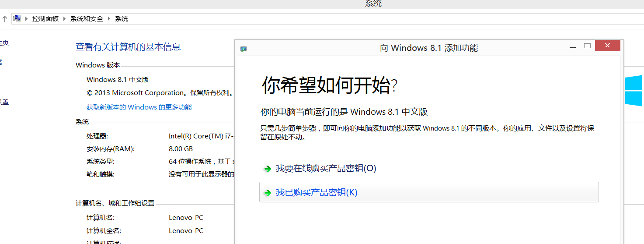644x244 pixels.
Task: Click the 笔和触摸: label
Action: pos(101,174)
